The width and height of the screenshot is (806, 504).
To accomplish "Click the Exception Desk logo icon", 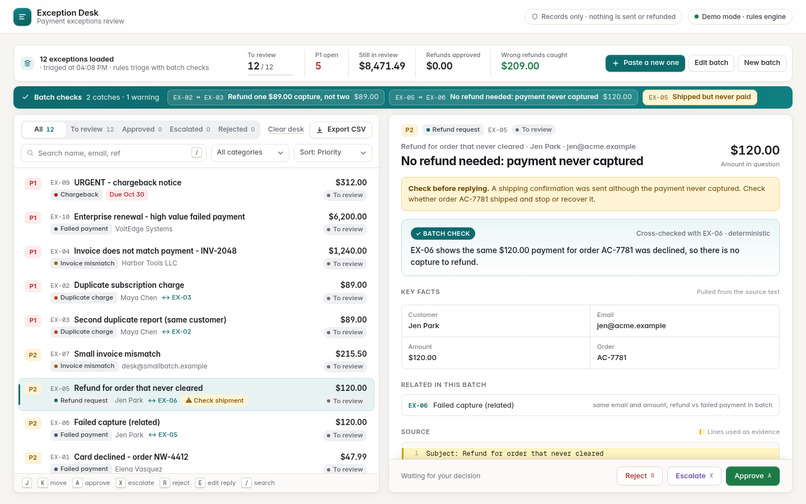I will [x=22, y=16].
